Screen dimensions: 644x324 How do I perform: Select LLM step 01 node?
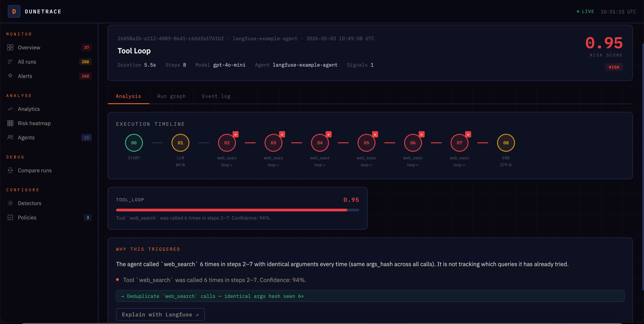180,143
